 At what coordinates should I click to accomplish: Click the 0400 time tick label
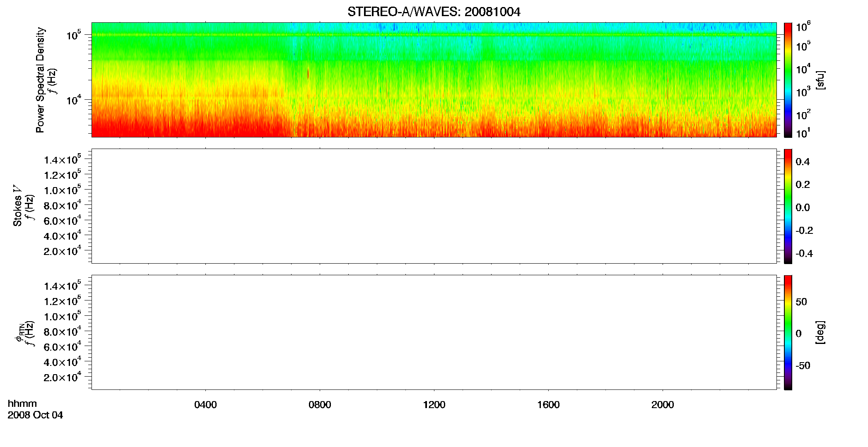click(205, 405)
